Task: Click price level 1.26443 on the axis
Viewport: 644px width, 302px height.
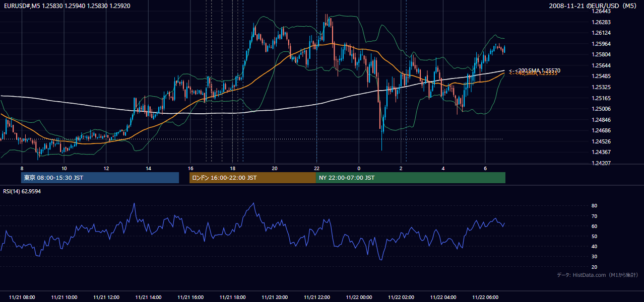Action: click(601, 11)
